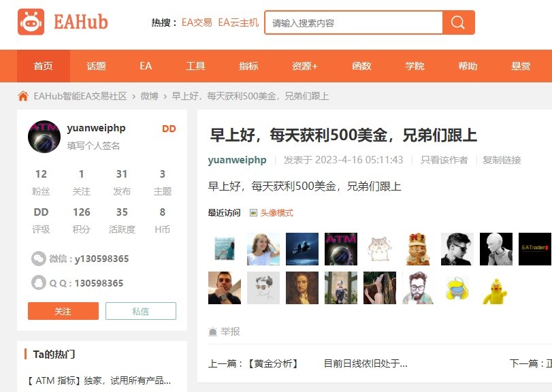The width and height of the screenshot is (552, 392).
Task: Select the 函数 navigation item
Action: (x=361, y=66)
